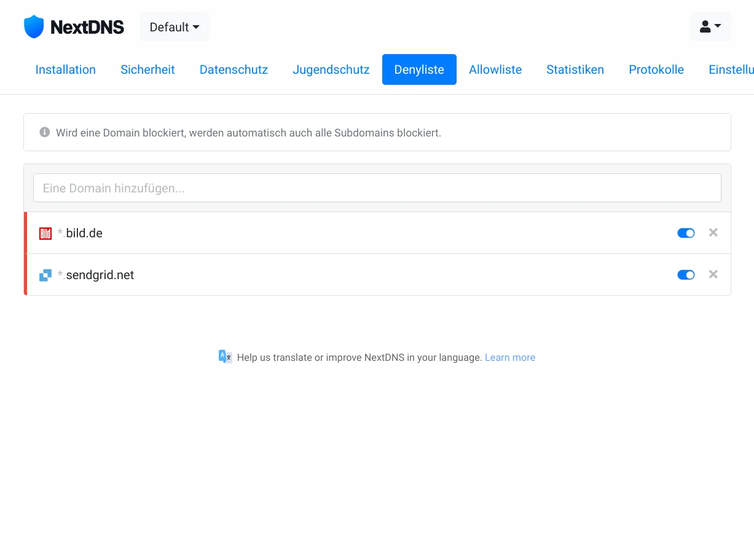Open the Allowliste tab

pos(495,69)
